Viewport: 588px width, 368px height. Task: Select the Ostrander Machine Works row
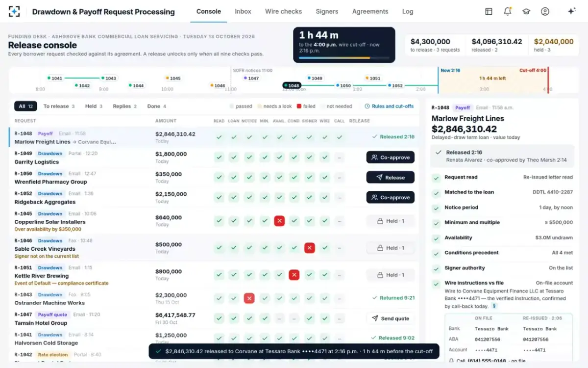[213, 298]
